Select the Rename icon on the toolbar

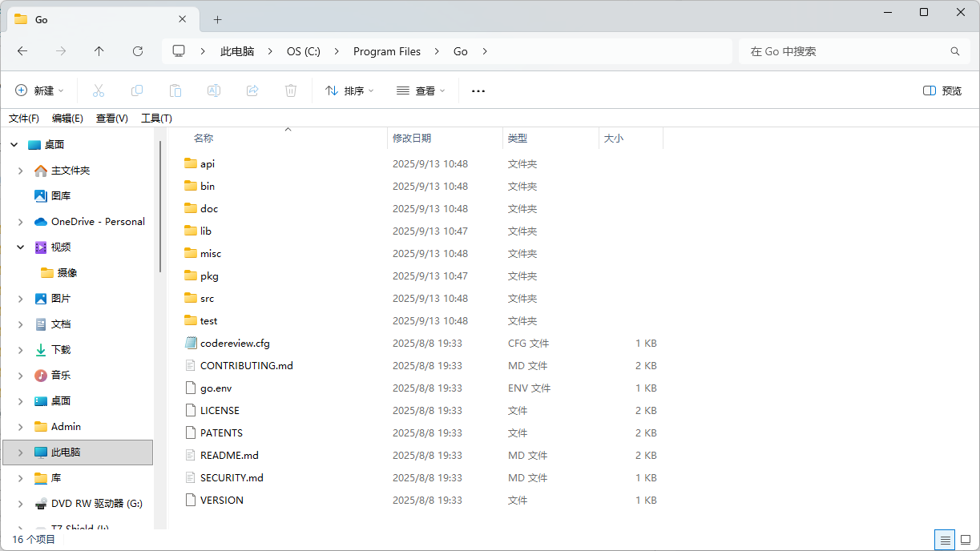tap(214, 90)
